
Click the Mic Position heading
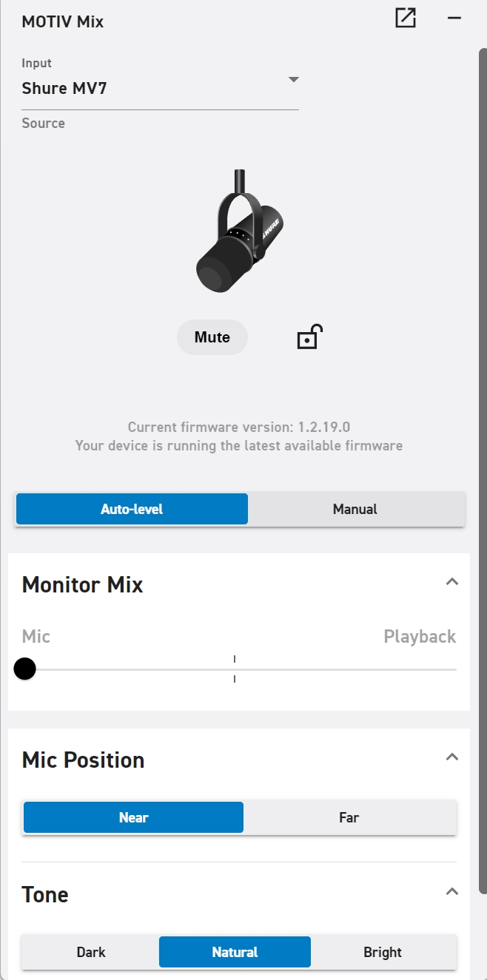pos(83,760)
